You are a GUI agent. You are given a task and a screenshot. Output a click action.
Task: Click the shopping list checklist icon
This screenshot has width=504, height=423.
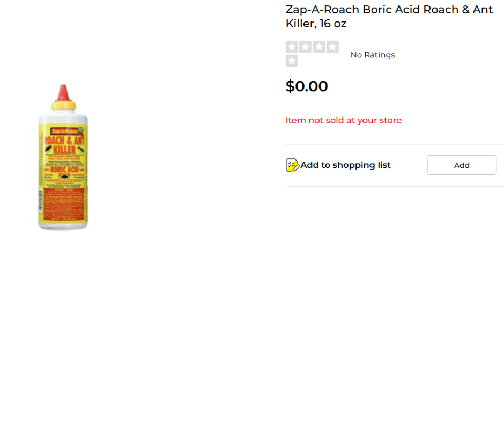[292, 165]
